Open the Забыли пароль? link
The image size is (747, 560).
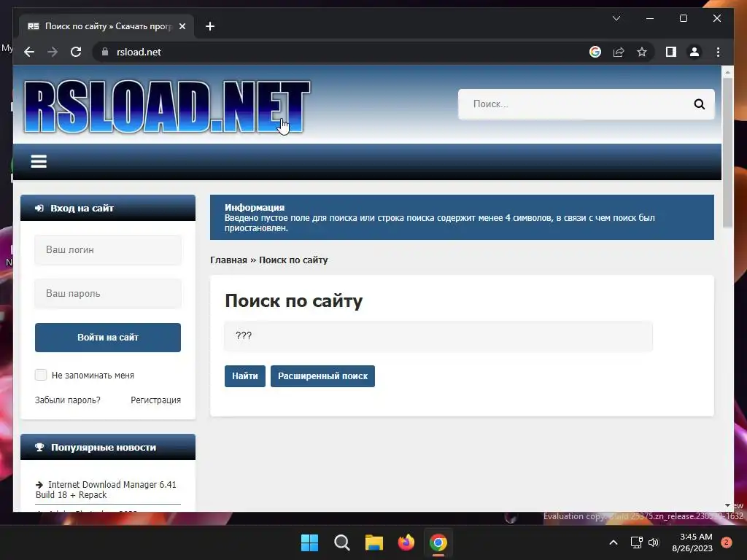tap(68, 400)
